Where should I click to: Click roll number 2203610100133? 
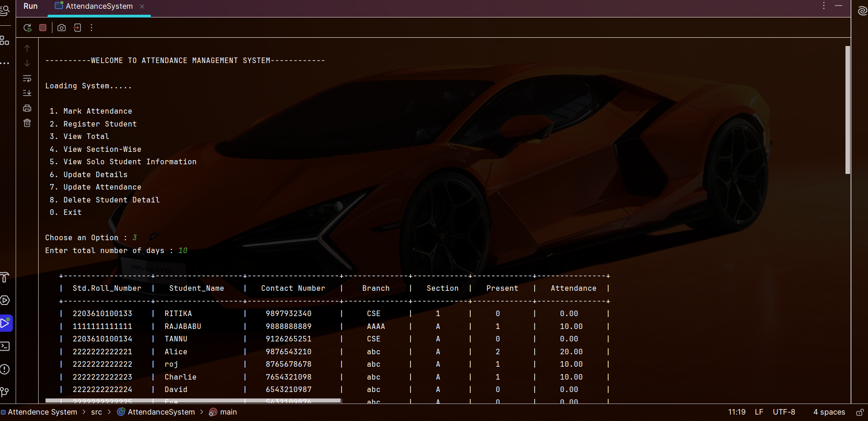103,314
